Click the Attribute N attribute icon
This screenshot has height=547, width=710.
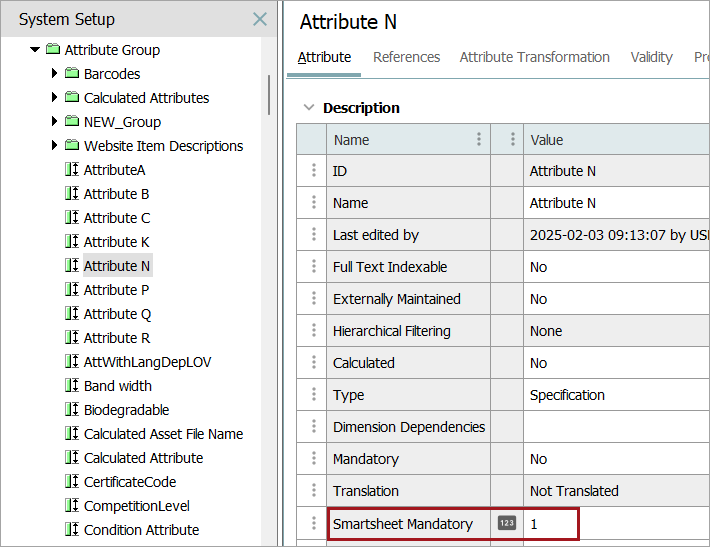pos(72,265)
